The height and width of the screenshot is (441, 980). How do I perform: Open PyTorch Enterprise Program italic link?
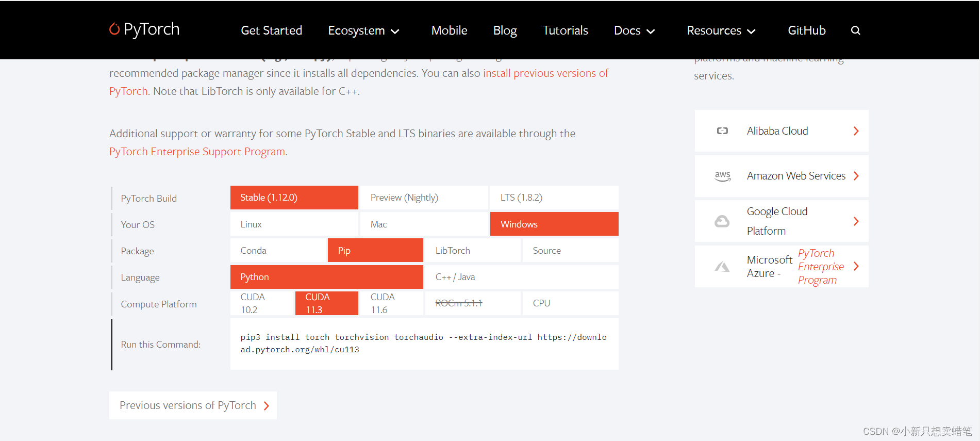tap(821, 267)
